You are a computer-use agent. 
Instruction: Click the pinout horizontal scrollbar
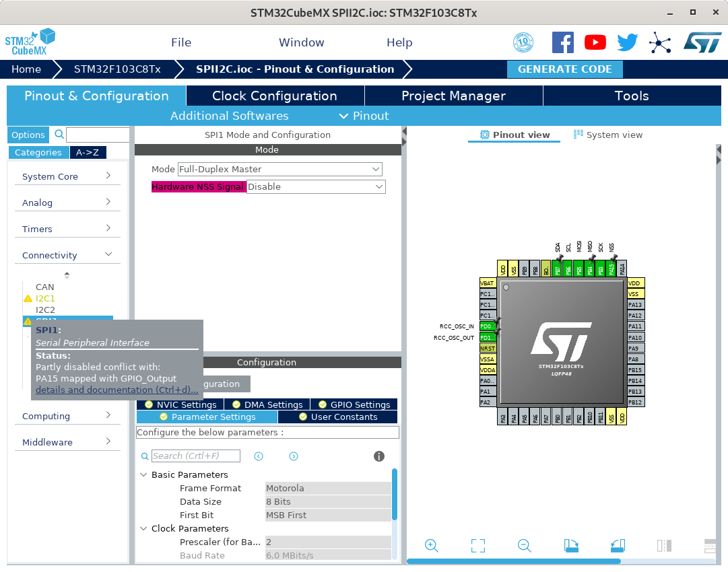[x=513, y=561]
